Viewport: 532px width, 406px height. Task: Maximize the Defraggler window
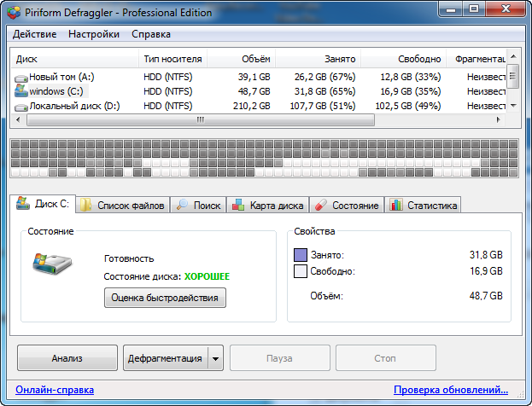point(474,9)
